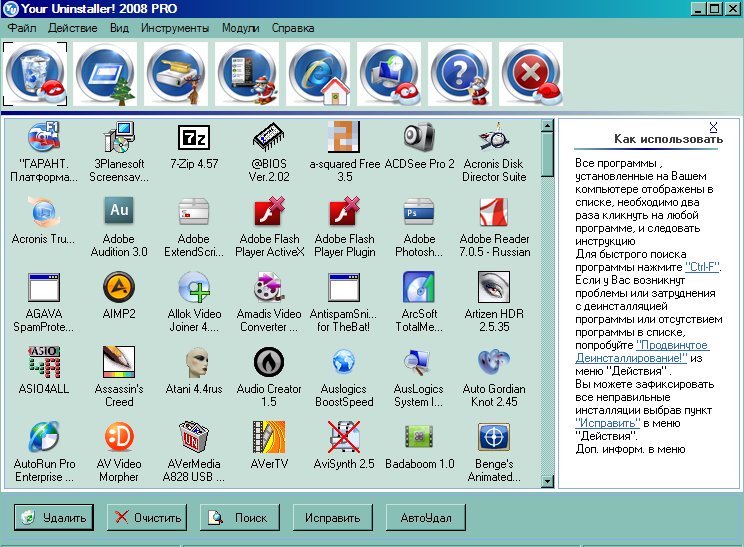The image size is (744, 547).
Task: Select the AVerMedia A828 USB icon
Action: [x=194, y=437]
